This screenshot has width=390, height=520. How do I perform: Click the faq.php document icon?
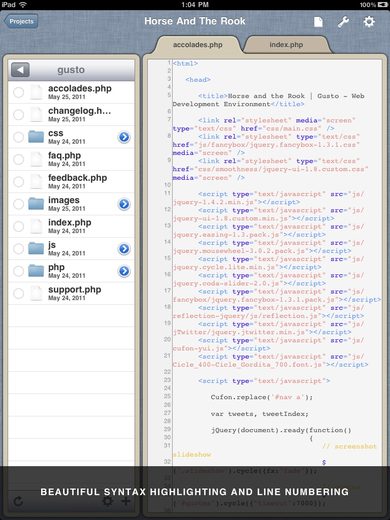coord(36,159)
